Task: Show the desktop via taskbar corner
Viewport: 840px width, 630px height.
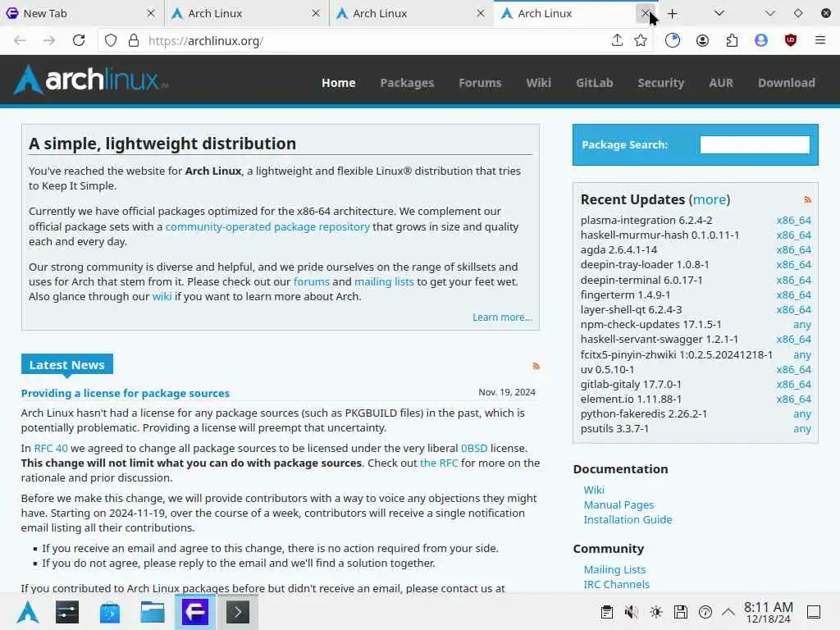Action: [x=814, y=612]
